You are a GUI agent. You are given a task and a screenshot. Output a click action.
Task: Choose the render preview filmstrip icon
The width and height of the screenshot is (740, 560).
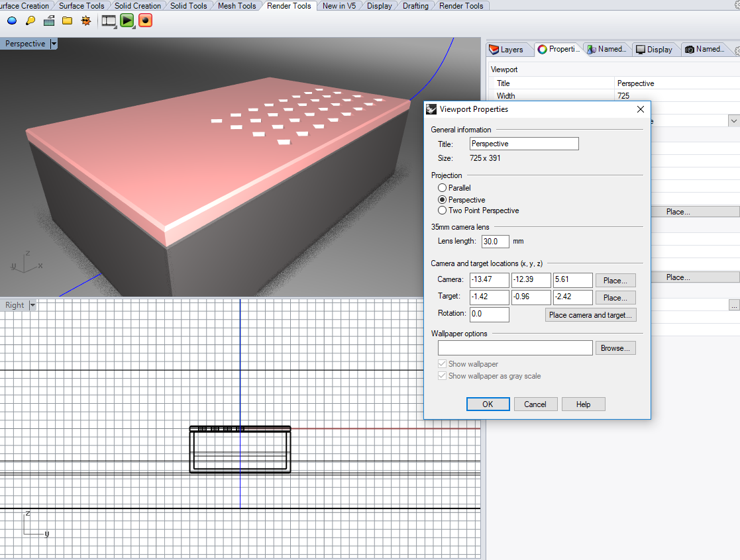109,21
